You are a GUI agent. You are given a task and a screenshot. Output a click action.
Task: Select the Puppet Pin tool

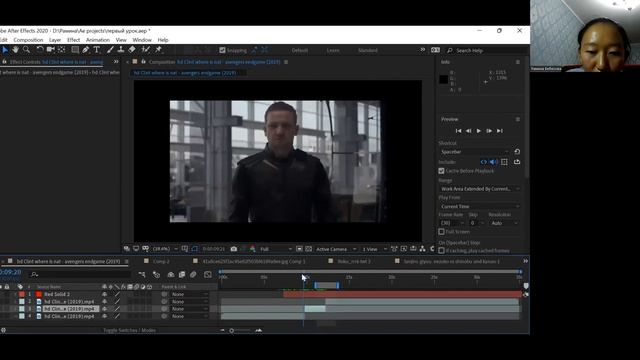(x=158, y=50)
